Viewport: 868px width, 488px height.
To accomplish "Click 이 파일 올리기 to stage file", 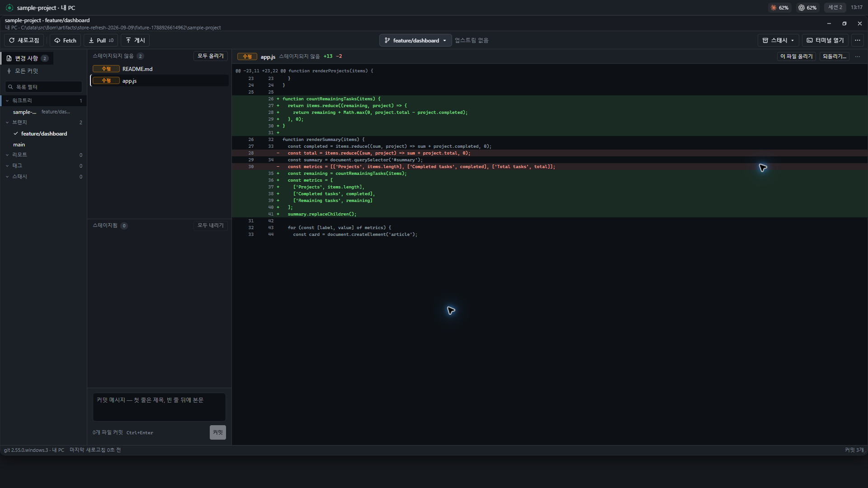I will (x=796, y=56).
